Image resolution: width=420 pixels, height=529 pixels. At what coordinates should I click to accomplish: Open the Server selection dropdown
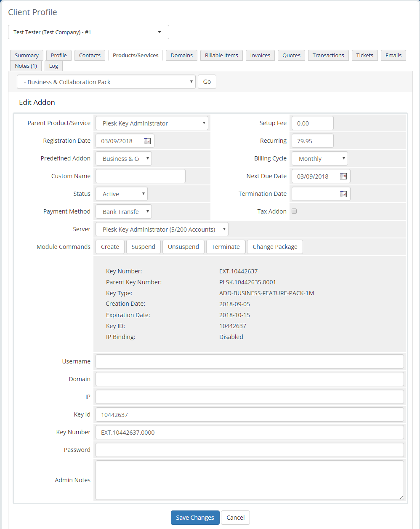[162, 229]
